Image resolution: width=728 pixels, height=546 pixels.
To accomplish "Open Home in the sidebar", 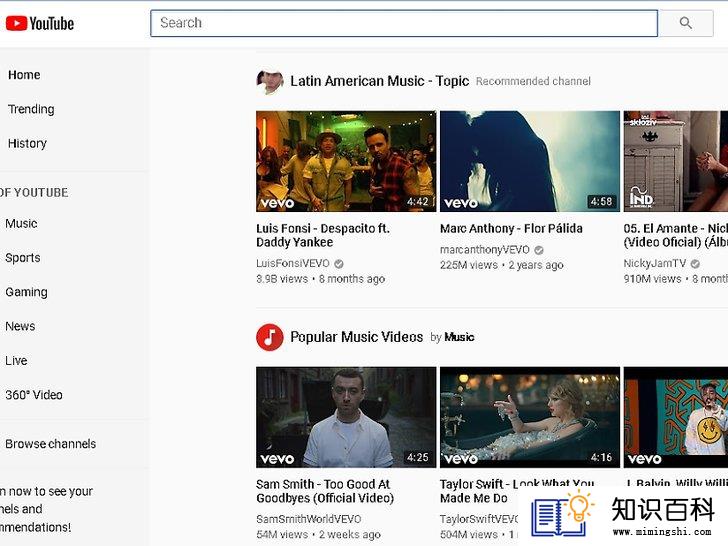I will (x=24, y=75).
